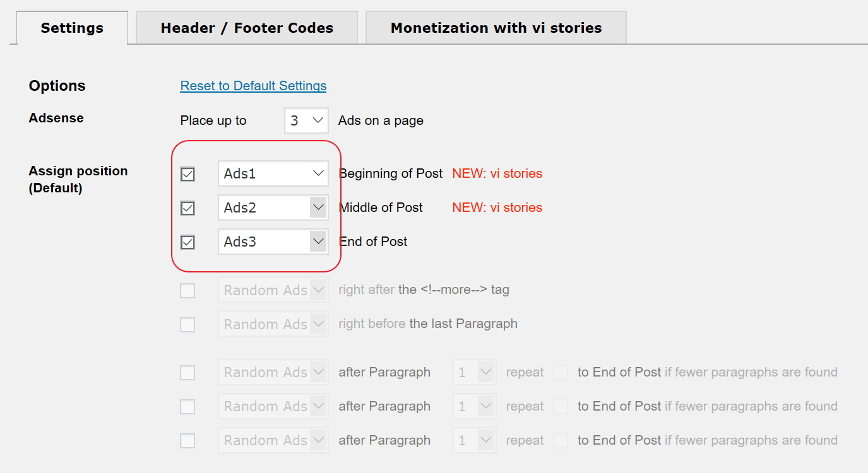Open the Header / Footer Codes tab
Screen dimensions: 868x473
[x=247, y=28]
